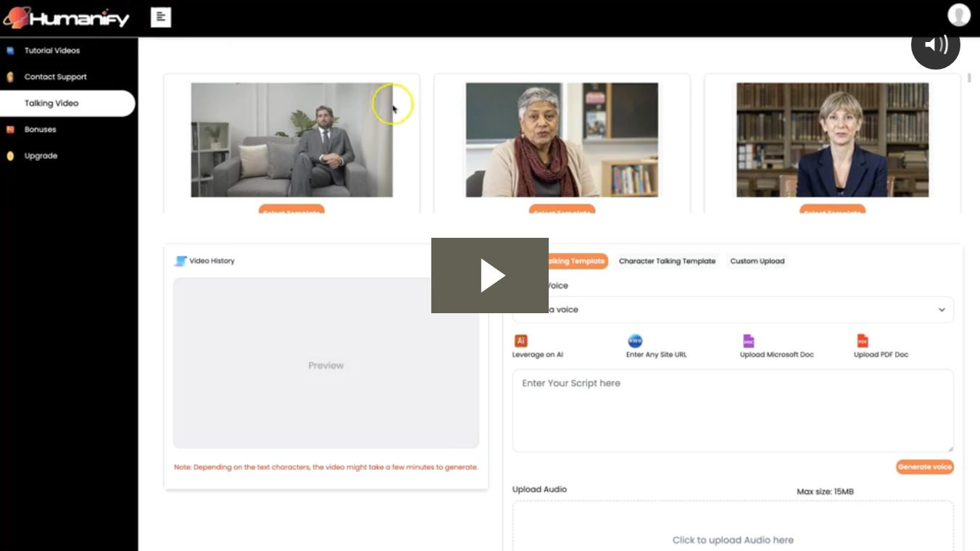Click the Tutorial Videos sidebar icon

click(x=10, y=51)
